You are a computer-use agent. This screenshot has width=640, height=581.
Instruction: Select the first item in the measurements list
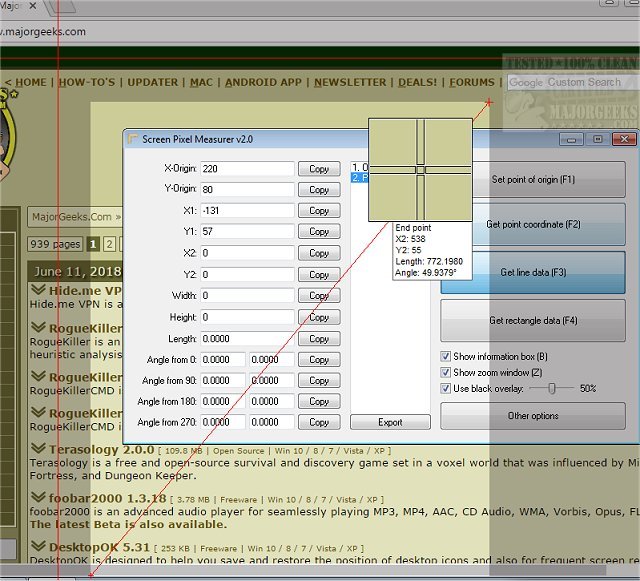pyautogui.click(x=360, y=167)
